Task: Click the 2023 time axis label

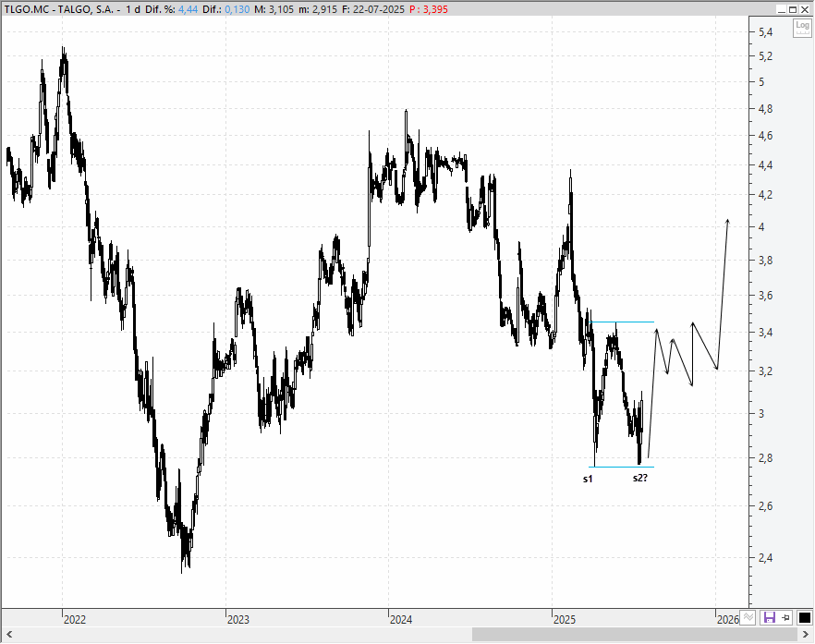Action: [238, 620]
